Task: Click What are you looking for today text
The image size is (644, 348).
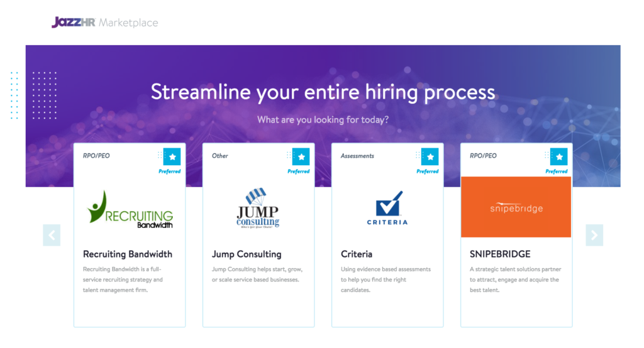Action: pyautogui.click(x=323, y=119)
